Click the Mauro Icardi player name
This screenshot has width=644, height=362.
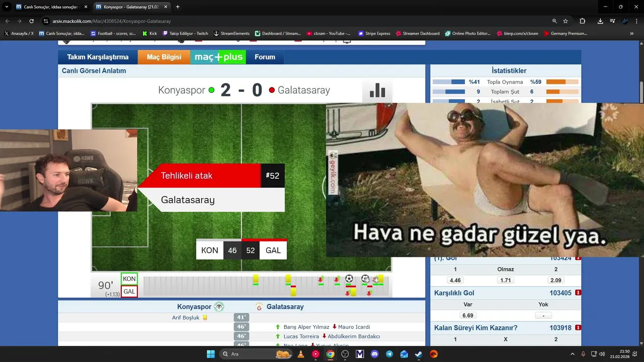[354, 327]
